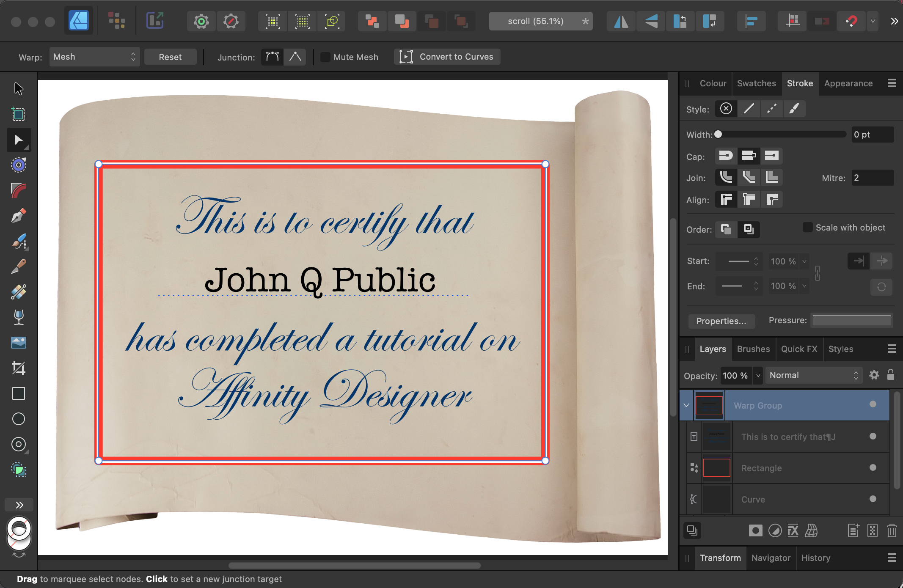Open Layer Effects with fx icon

pos(793,530)
